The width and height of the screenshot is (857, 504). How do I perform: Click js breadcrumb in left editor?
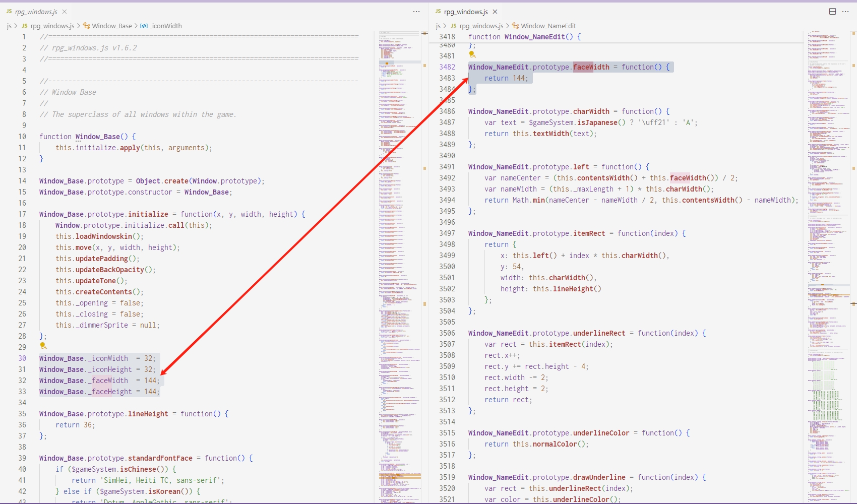(9, 26)
